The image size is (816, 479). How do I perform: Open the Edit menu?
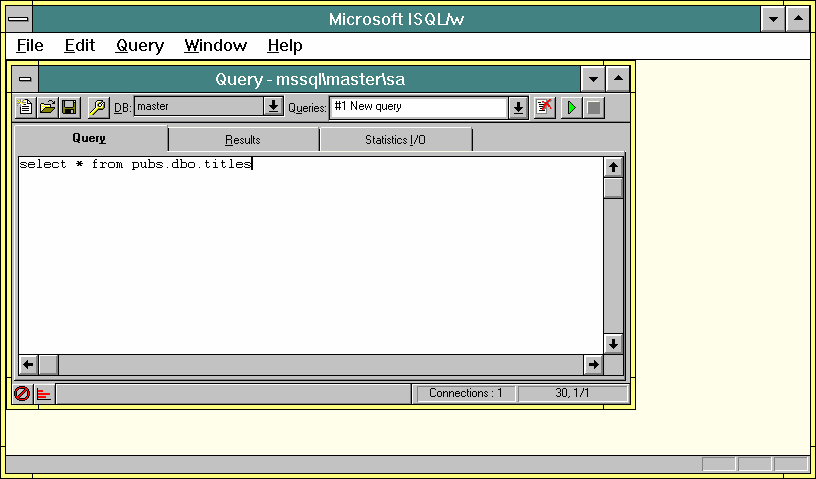pos(80,46)
